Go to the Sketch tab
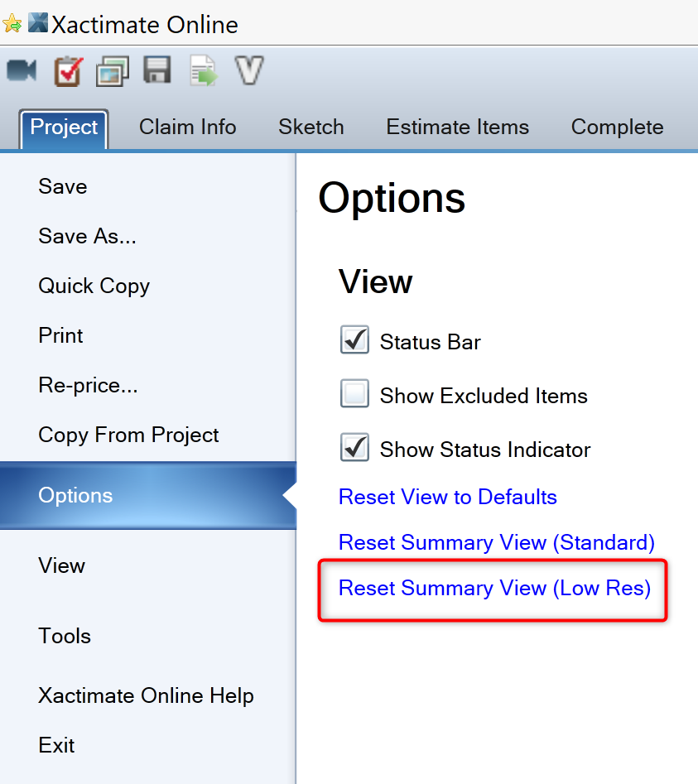This screenshot has height=784, width=698. [311, 127]
